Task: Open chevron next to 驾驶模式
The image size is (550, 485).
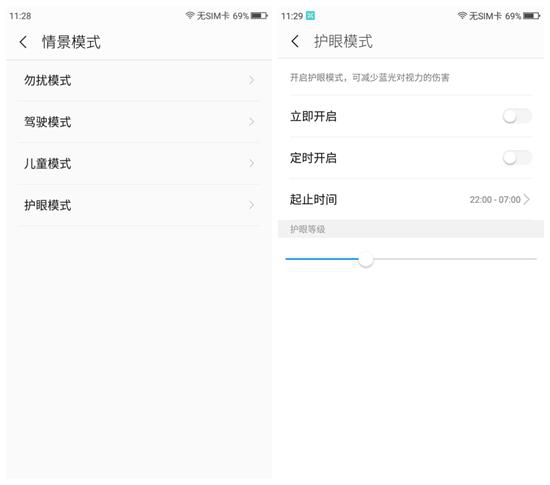Action: pyautogui.click(x=251, y=122)
